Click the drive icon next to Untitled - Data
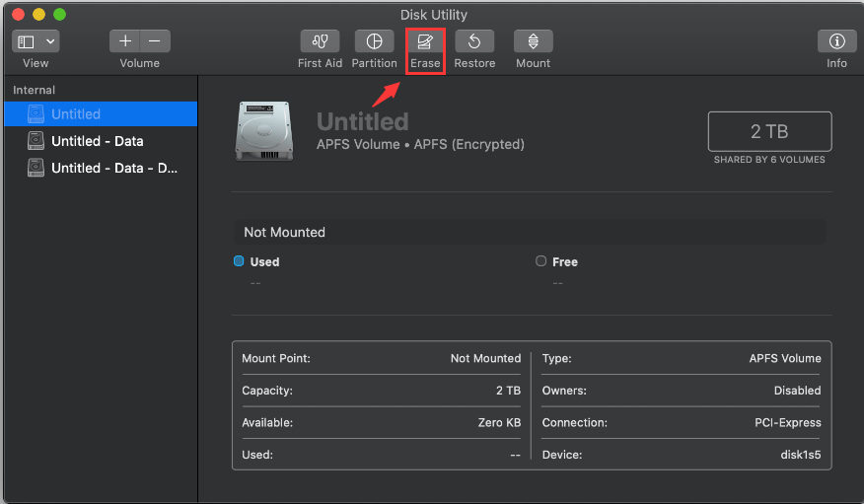The width and height of the screenshot is (864, 504). pos(36,141)
